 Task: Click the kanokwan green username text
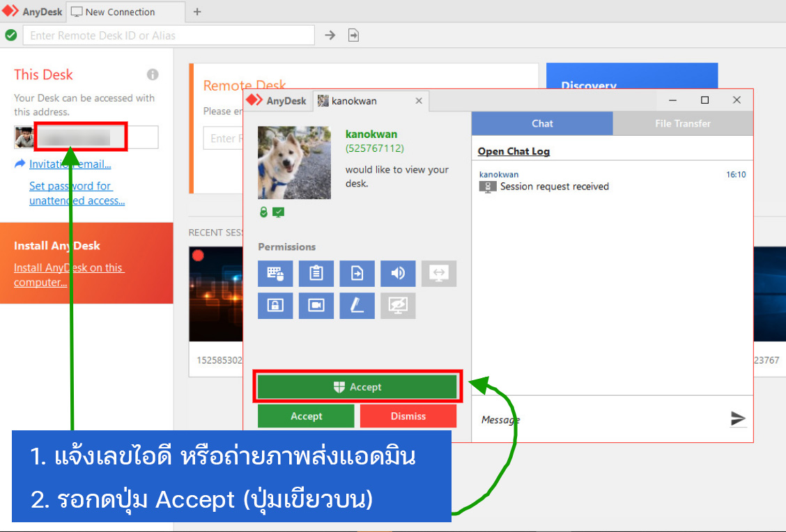[371, 134]
